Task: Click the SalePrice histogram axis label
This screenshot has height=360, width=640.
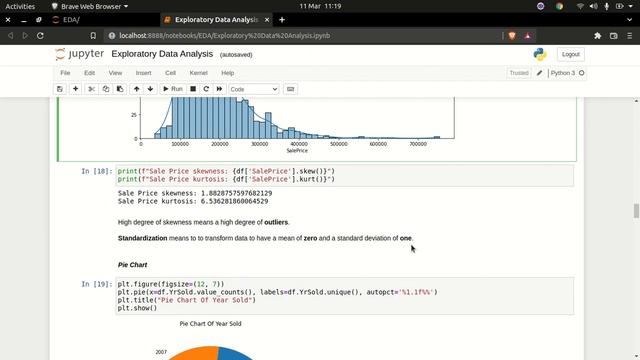Action: click(x=297, y=151)
